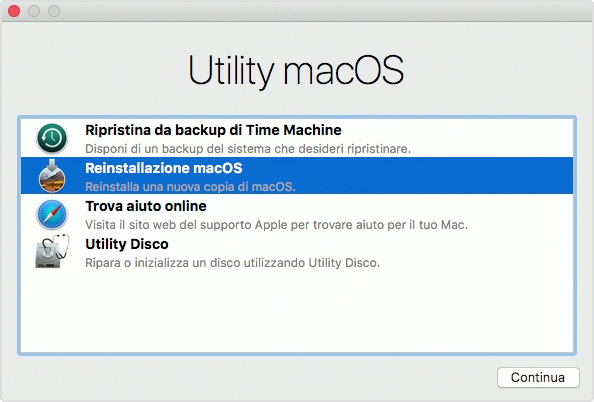The image size is (594, 402).
Task: Click the macOS installer icon
Action: (x=52, y=176)
